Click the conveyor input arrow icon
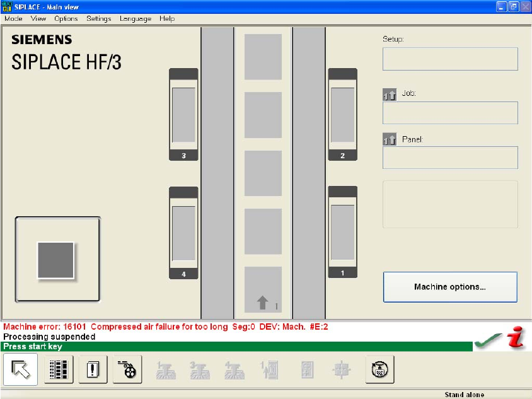This screenshot has width=532, height=399. (262, 303)
